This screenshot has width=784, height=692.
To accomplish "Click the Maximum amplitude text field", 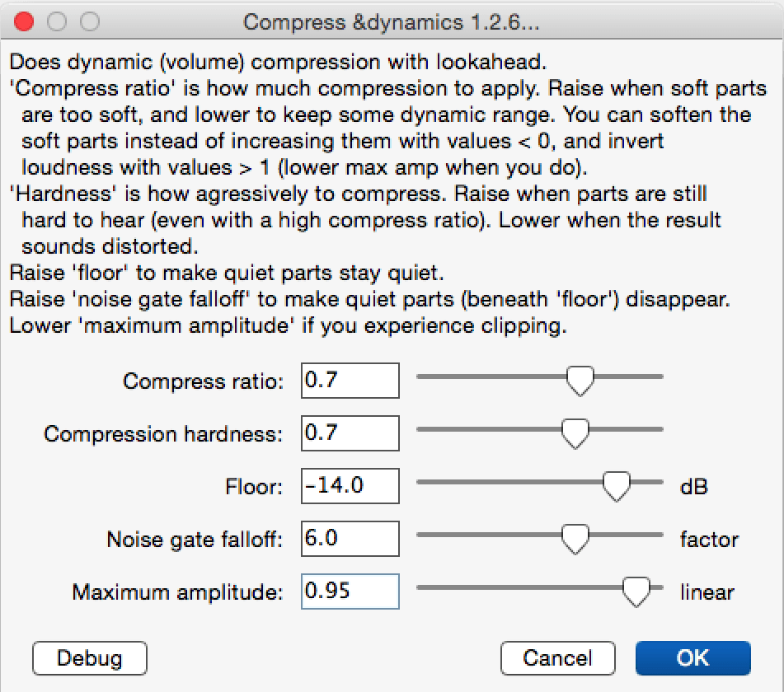I will click(350, 591).
